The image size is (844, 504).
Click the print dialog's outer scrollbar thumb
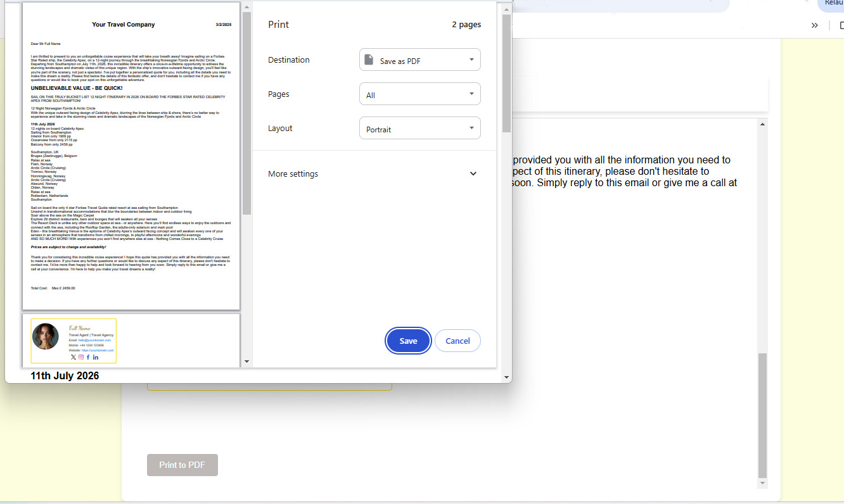pos(506,73)
